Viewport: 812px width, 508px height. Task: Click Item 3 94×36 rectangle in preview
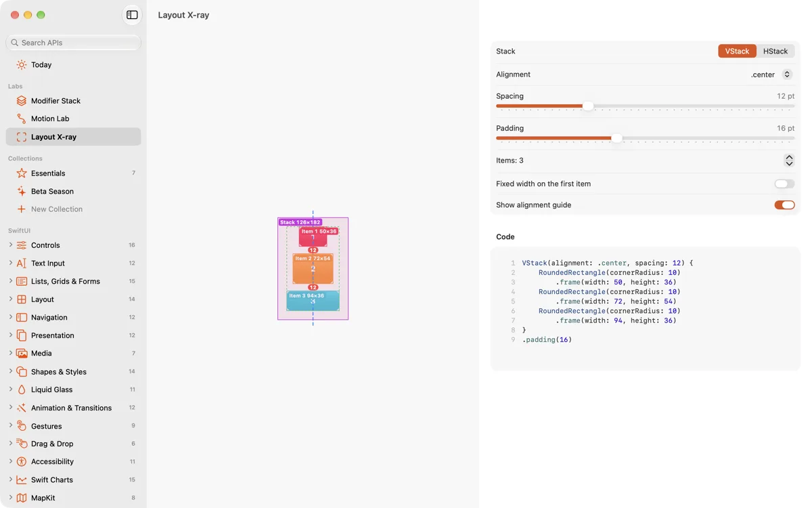(313, 301)
